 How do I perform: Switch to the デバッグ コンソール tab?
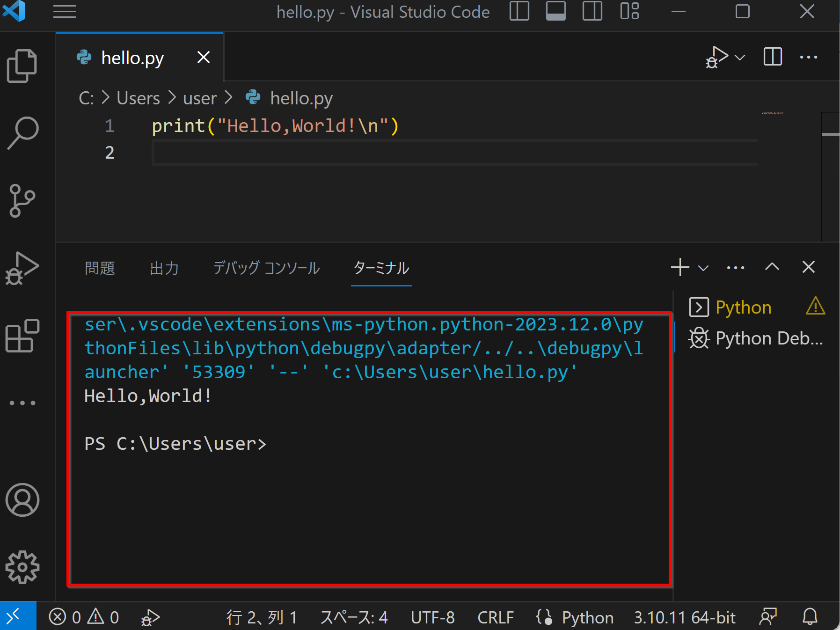point(266,268)
